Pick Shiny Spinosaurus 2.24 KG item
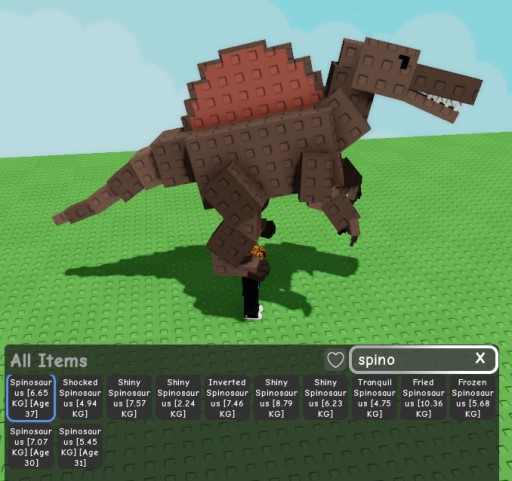Image resolution: width=512 pixels, height=481 pixels. pos(178,398)
